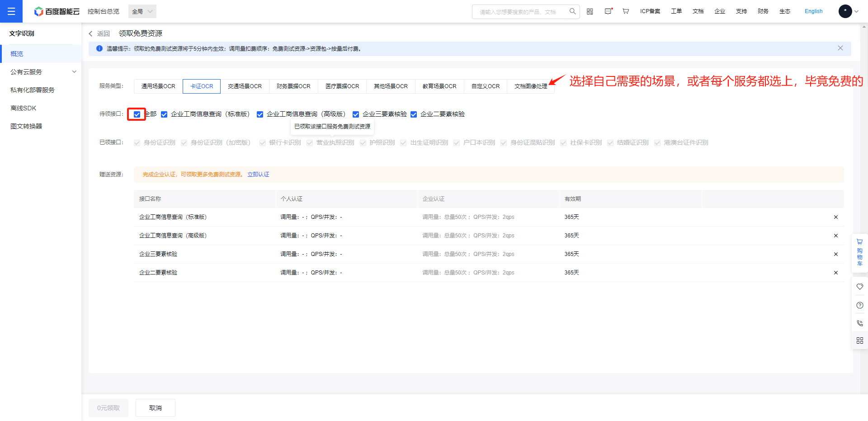Select the 财务票据OCR tab
This screenshot has height=421, width=868.
click(x=293, y=86)
